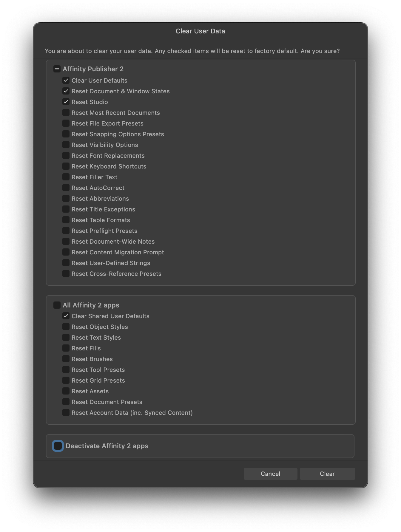Uncheck the Reset Studio checkbox

pyautogui.click(x=66, y=102)
